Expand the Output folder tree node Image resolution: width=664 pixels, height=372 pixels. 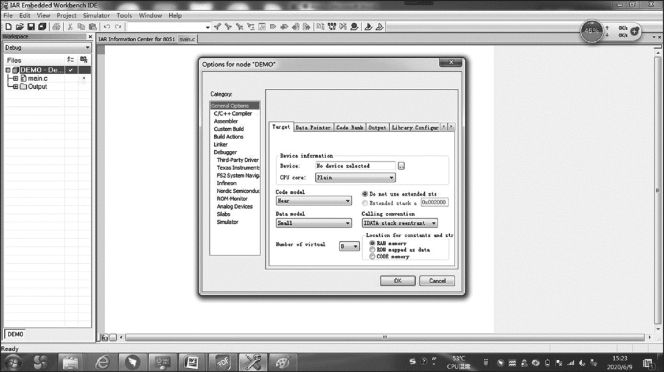tap(15, 86)
